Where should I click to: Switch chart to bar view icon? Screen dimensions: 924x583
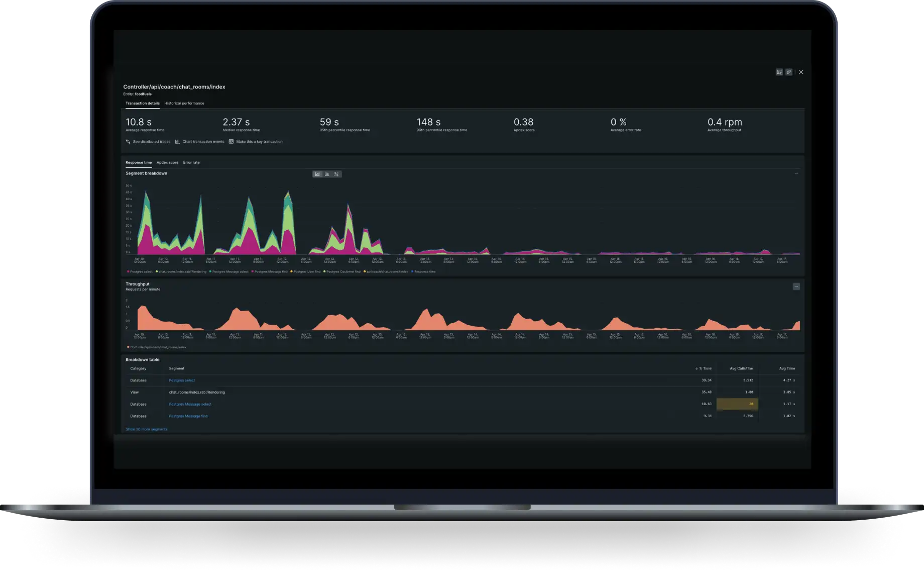pyautogui.click(x=327, y=174)
